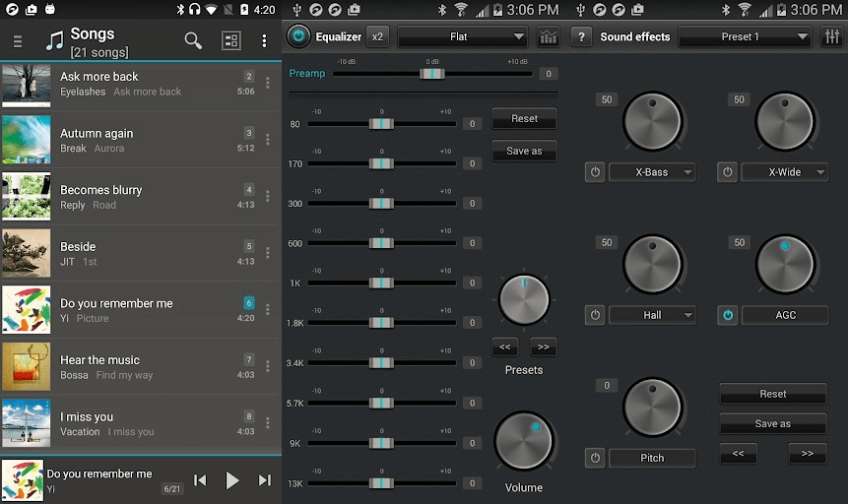This screenshot has height=504, width=848.
Task: Open the mixer sliders settings icon
Action: click(x=831, y=37)
